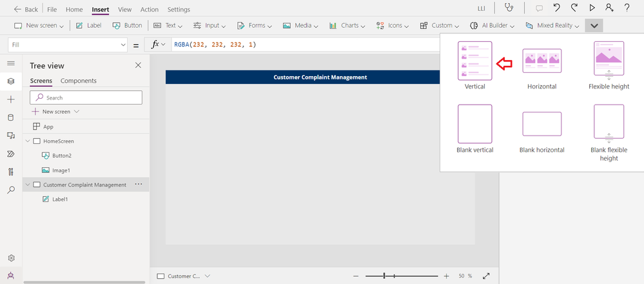Insert a Blank flexible height gallery
644x284 pixels.
pos(609,133)
